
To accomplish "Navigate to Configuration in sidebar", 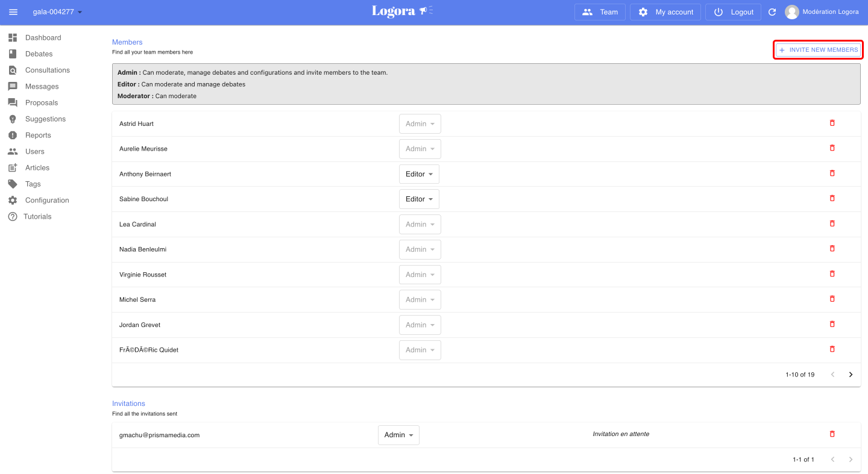I will click(46, 201).
